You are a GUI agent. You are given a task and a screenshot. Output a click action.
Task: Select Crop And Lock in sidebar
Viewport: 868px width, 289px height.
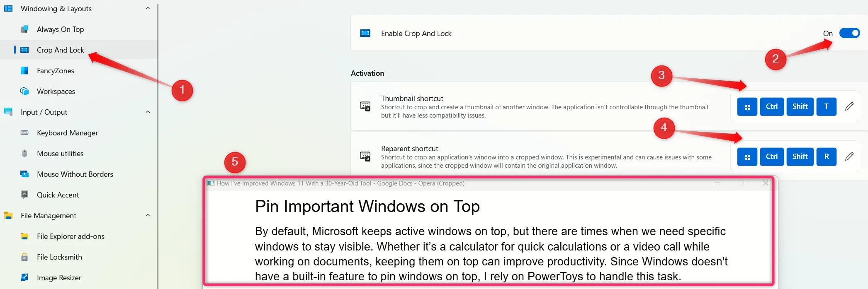79,50
